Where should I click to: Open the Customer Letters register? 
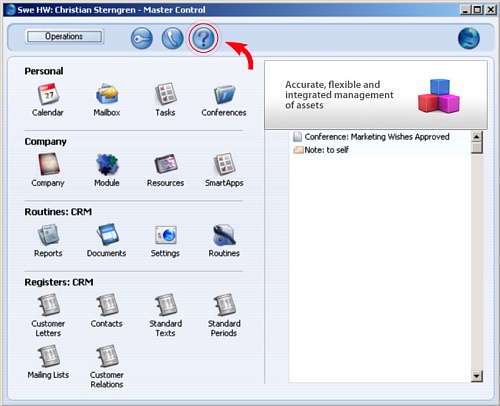tap(48, 305)
